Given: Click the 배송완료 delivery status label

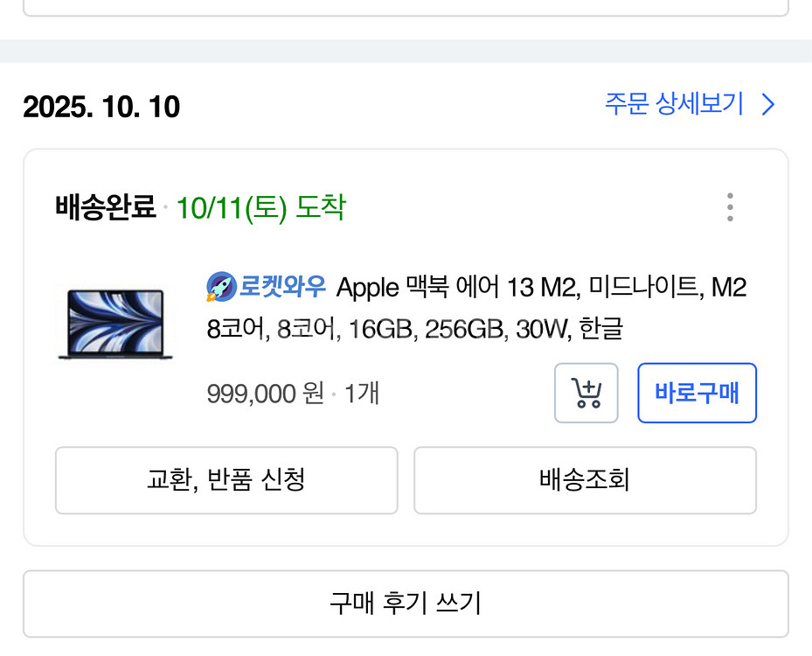Looking at the screenshot, I should (105, 207).
